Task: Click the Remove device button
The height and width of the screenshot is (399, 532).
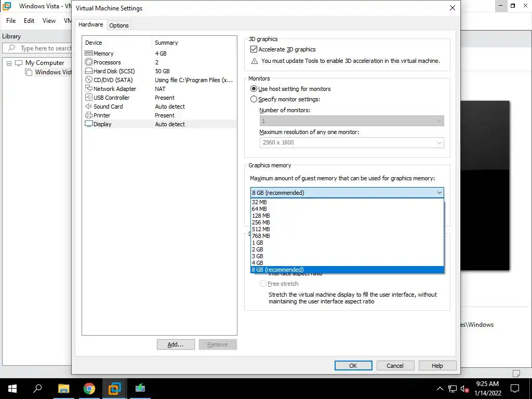Action: click(218, 344)
